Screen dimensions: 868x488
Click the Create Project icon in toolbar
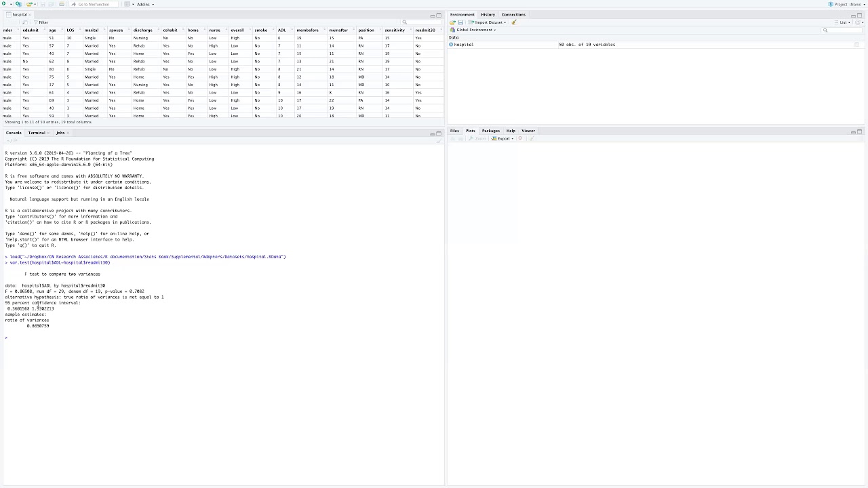18,4
